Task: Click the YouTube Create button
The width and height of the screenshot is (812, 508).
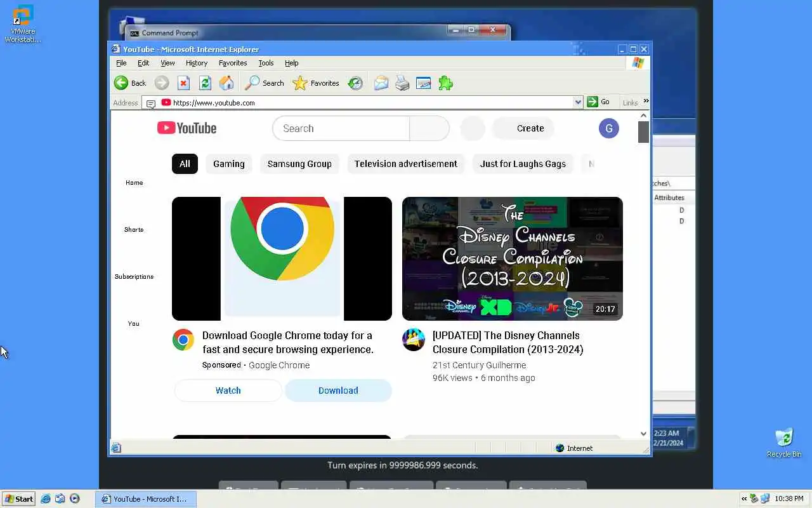Action: [523, 128]
